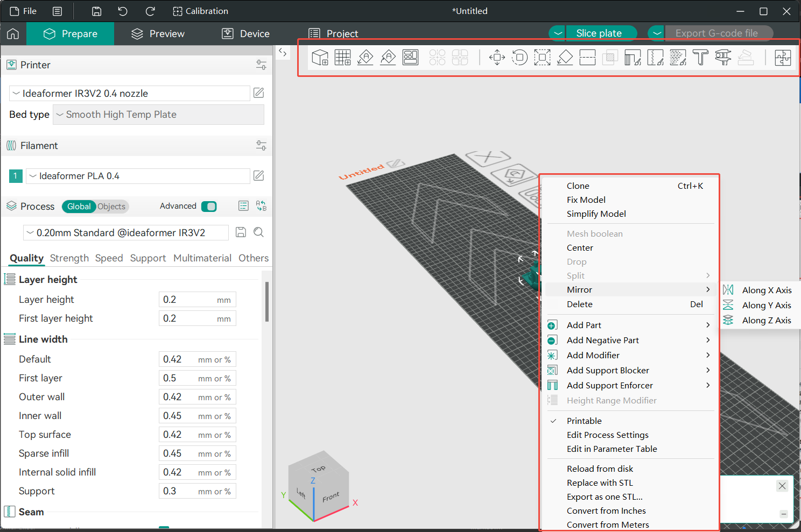The image size is (801, 532).
Task: Click filament 1 color swatch
Action: tap(16, 176)
